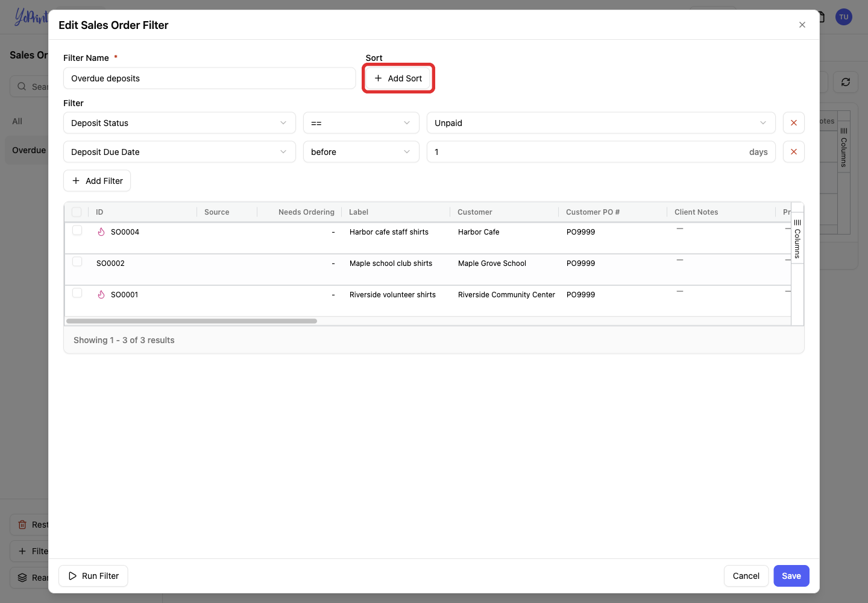Select the All tab in background list
868x603 pixels.
click(x=17, y=121)
